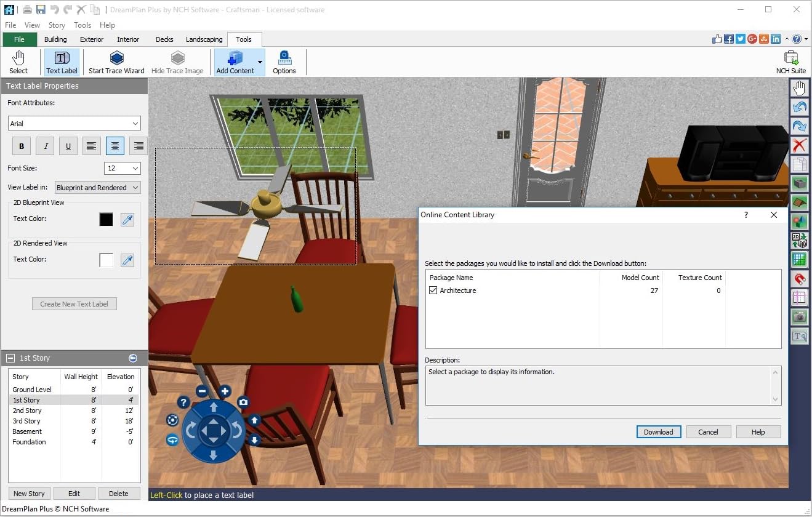Click the thumbs-up like icon
Viewport: 812px width, 517px height.
click(717, 39)
